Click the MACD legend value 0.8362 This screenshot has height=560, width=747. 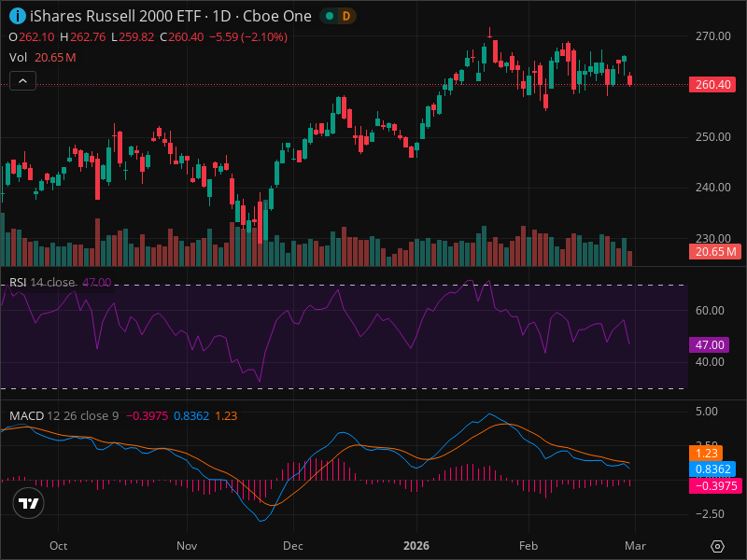pyautogui.click(x=191, y=415)
